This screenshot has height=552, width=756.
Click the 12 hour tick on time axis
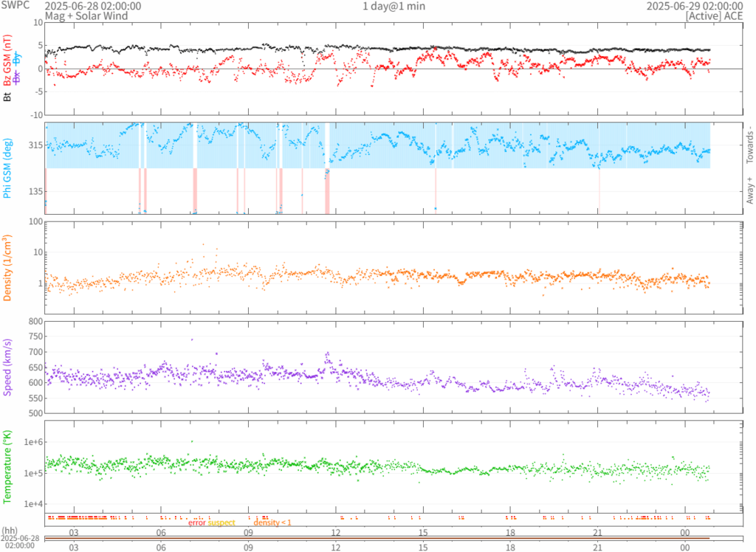[x=336, y=532]
